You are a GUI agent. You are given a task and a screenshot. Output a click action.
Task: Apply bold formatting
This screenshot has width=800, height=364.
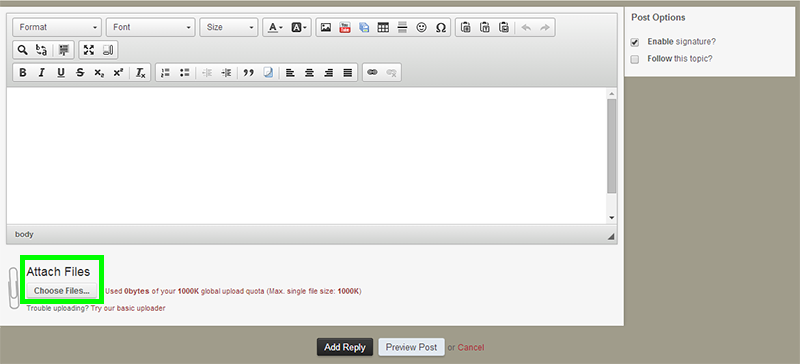(22, 72)
